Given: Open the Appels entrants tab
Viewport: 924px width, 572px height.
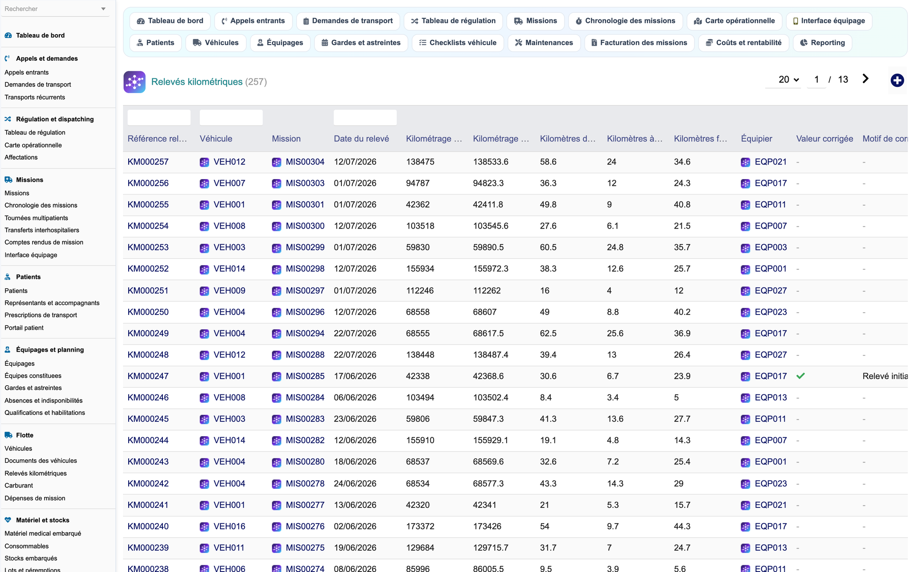Looking at the screenshot, I should [x=253, y=21].
